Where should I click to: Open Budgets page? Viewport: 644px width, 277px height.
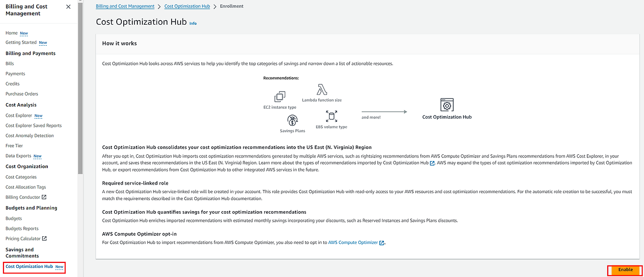coord(14,219)
